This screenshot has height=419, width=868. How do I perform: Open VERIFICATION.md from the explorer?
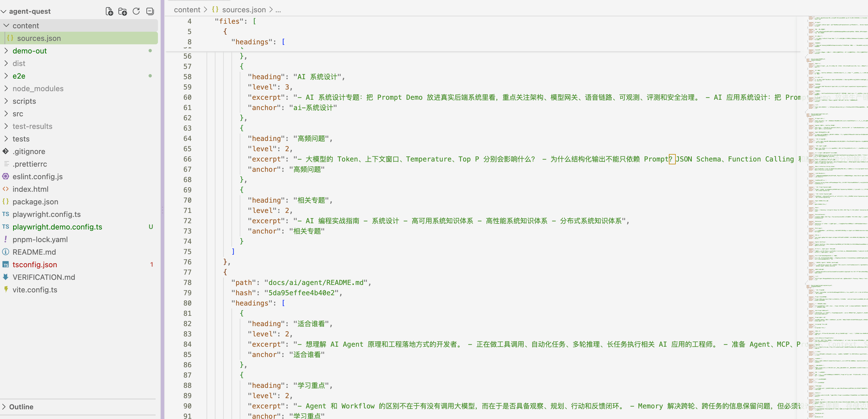pos(79,277)
